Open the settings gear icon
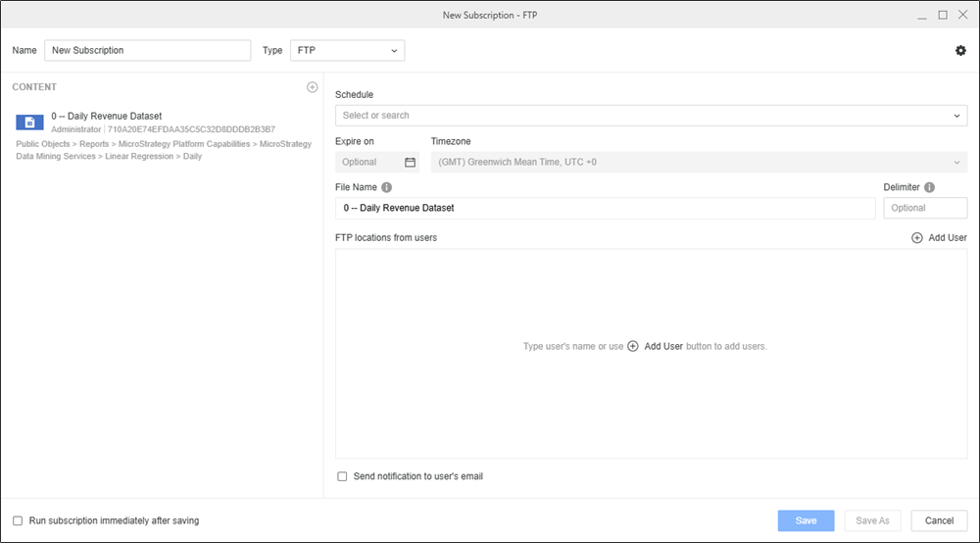The image size is (980, 543). [960, 51]
